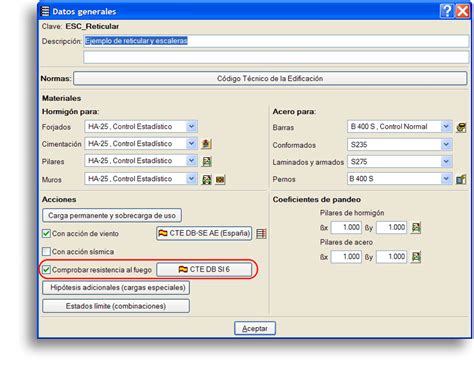Viewport: 474px width, 373px height.
Task: Click the second icon beside the Muros dropdown
Action: click(x=220, y=180)
